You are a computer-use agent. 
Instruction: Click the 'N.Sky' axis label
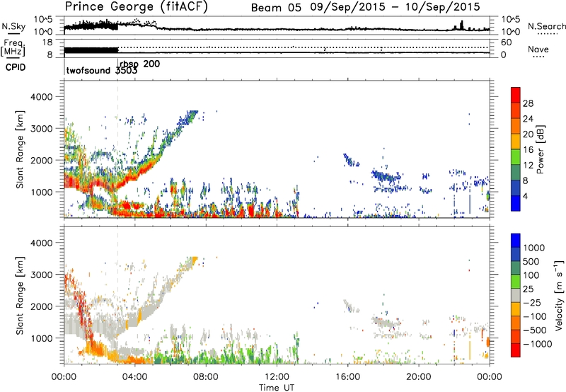13,26
